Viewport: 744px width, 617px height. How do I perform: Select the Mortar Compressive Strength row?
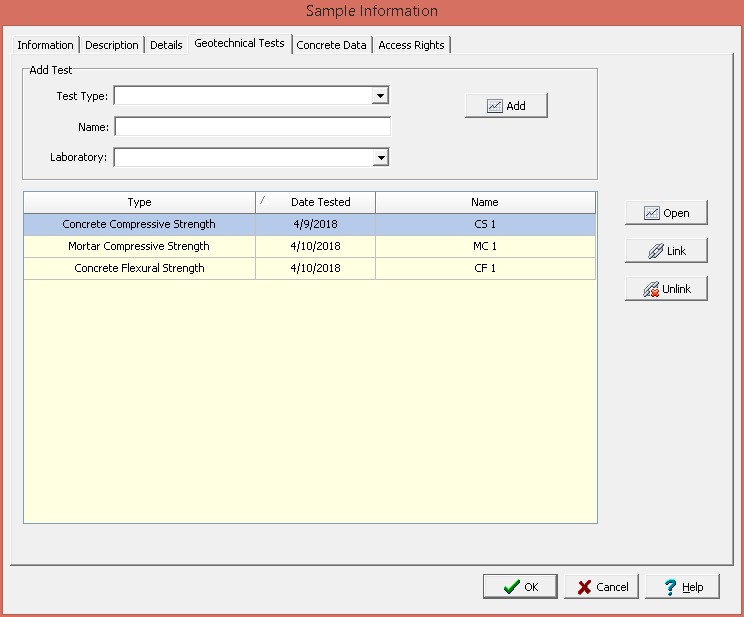coord(139,246)
